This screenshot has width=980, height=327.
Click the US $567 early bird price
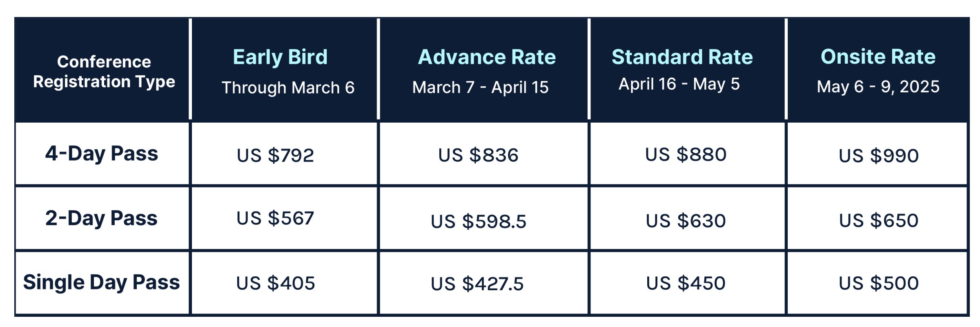click(x=275, y=218)
